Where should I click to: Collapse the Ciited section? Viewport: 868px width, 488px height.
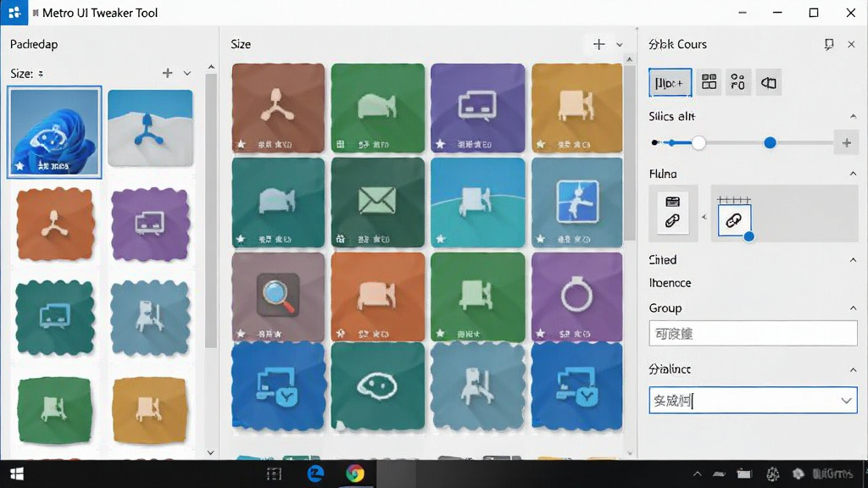(x=853, y=260)
